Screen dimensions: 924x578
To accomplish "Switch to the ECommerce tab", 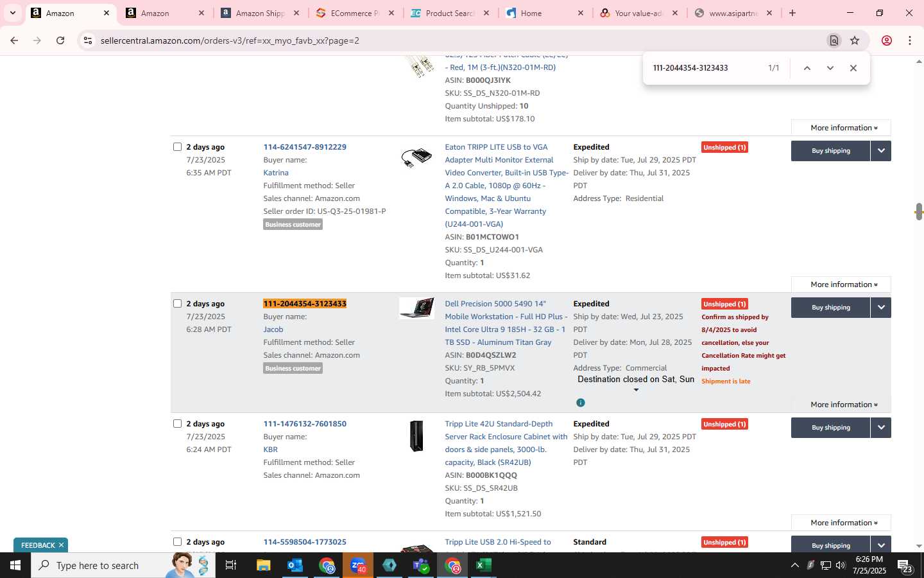I will (x=354, y=13).
